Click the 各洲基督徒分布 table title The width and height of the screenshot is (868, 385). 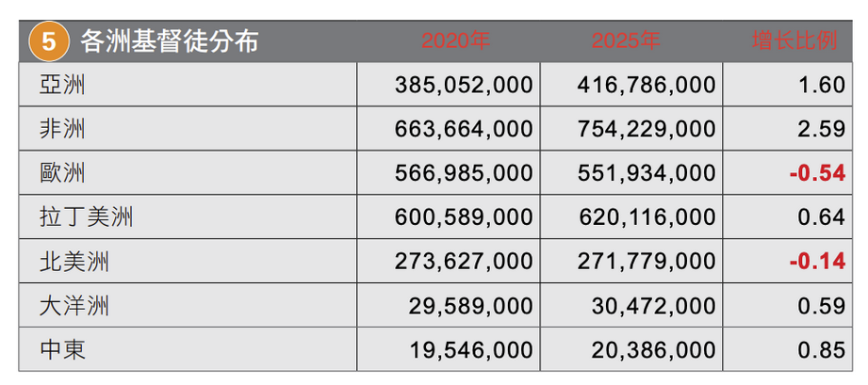click(170, 42)
